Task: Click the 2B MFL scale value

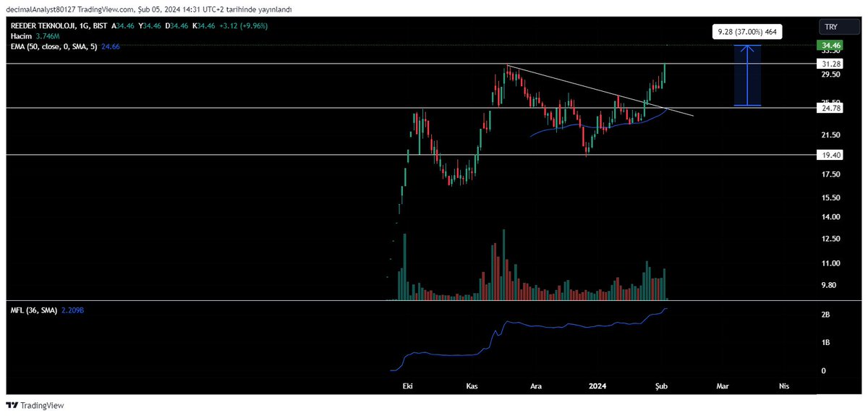Action: click(825, 315)
